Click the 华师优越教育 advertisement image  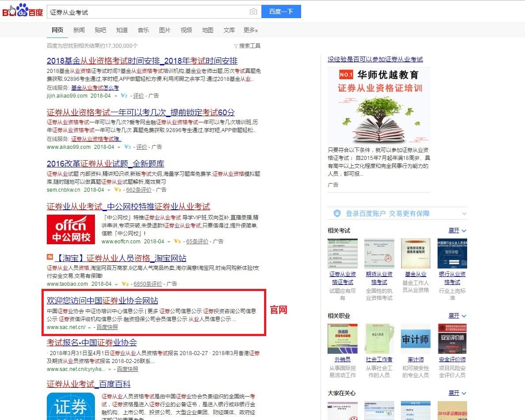click(x=379, y=104)
